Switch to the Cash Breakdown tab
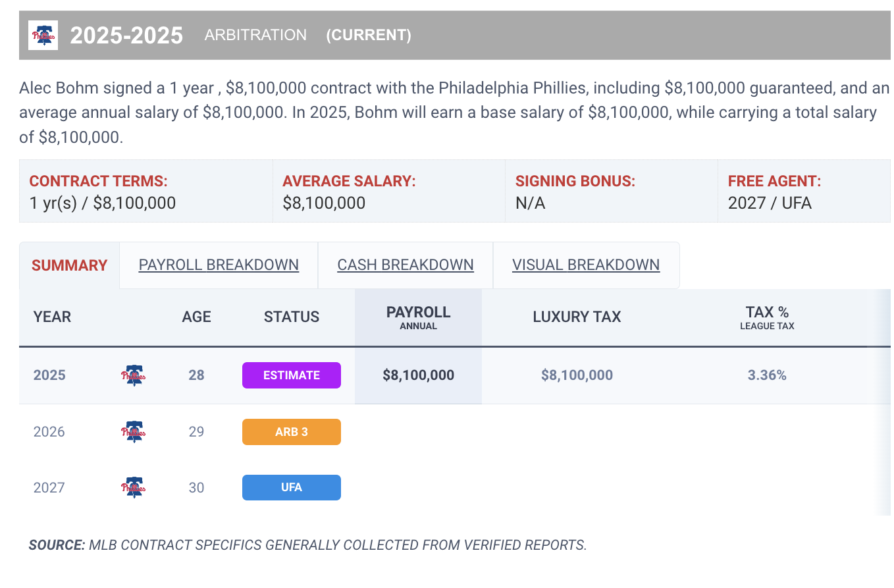The width and height of the screenshot is (894, 588). tap(406, 265)
